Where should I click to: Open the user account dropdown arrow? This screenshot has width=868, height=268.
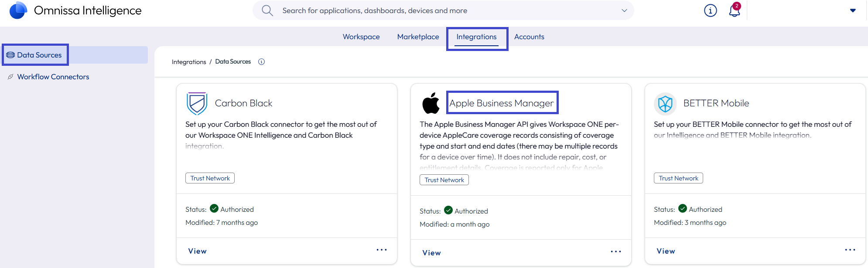tap(853, 10)
